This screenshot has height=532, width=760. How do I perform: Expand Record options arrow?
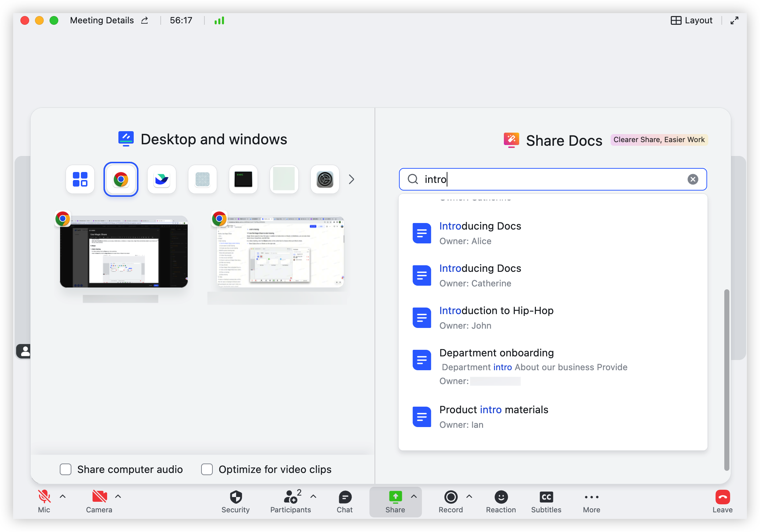[x=469, y=496]
